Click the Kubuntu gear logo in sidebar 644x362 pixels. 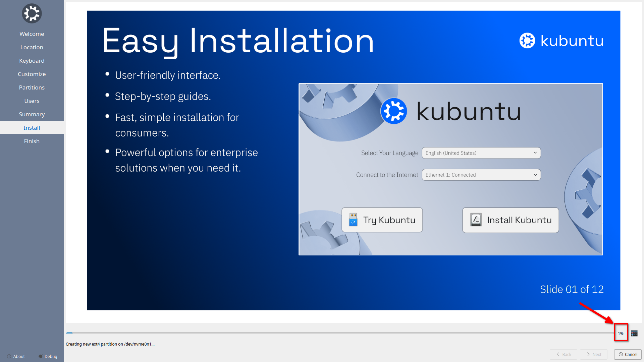(32, 13)
